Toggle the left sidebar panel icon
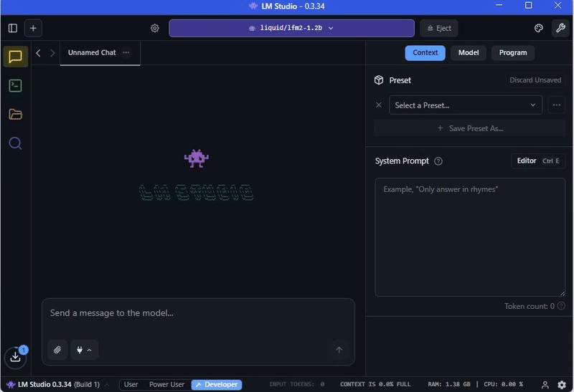Screen dimensions: 574x392 point(13,28)
